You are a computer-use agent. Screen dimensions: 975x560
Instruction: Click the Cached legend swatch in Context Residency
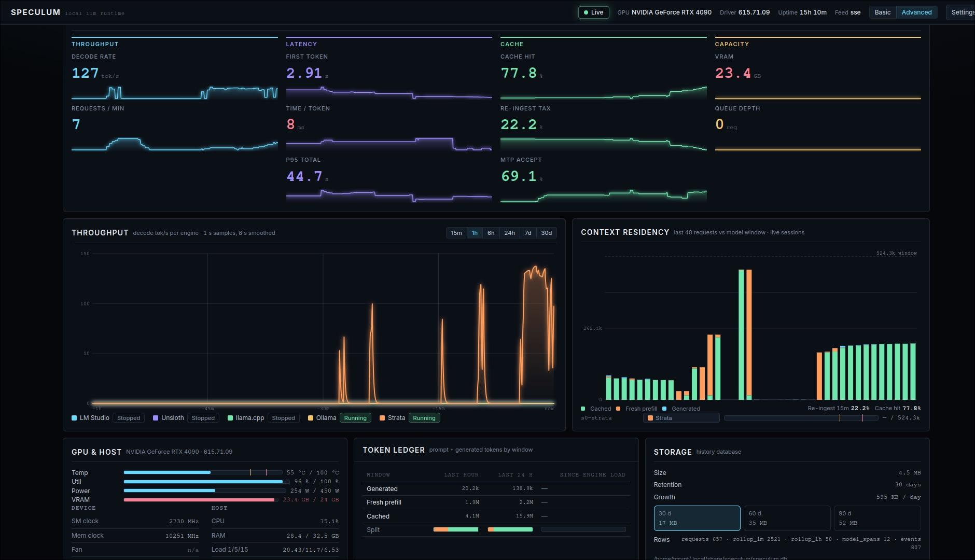click(583, 409)
